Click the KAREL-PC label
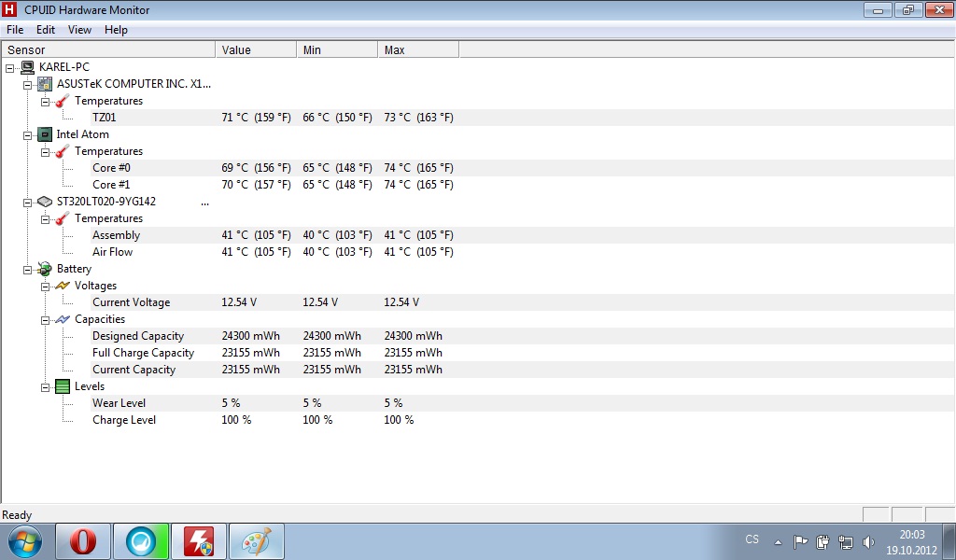 point(64,67)
